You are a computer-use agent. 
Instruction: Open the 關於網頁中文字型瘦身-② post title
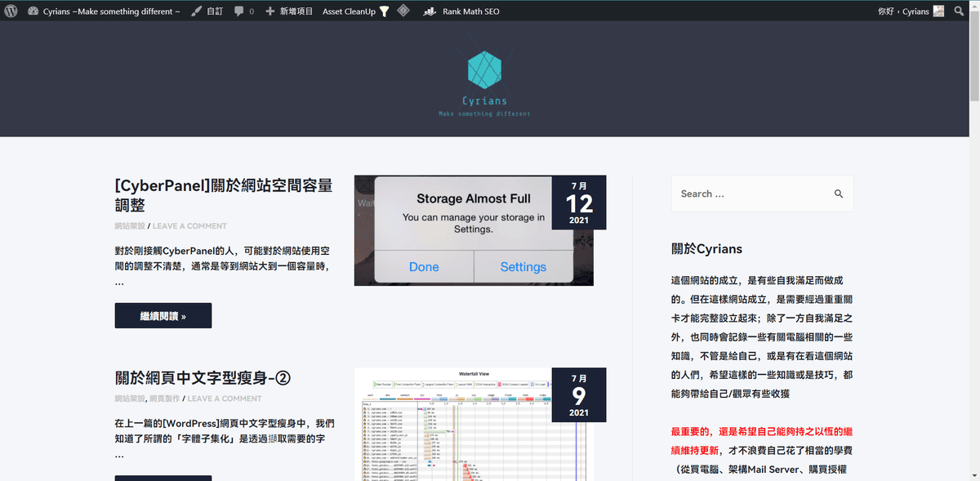(x=203, y=378)
